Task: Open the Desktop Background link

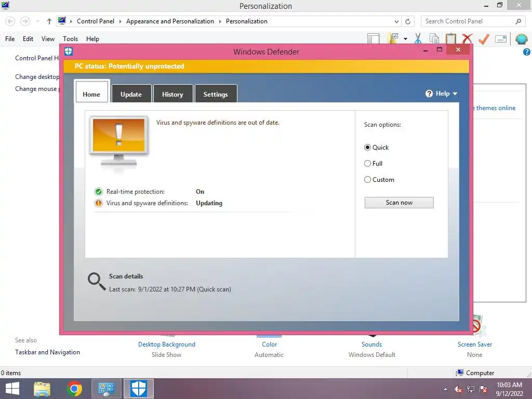Action: (167, 344)
